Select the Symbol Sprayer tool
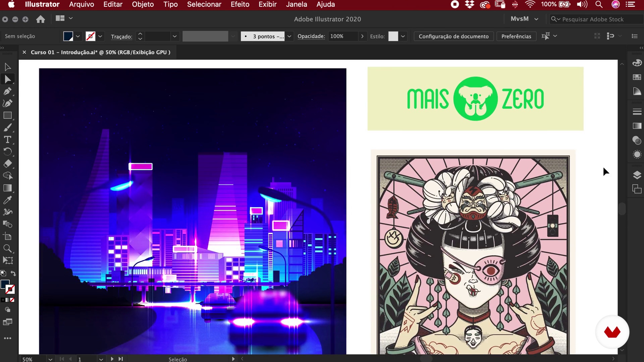The height and width of the screenshot is (362, 644). coord(7,212)
